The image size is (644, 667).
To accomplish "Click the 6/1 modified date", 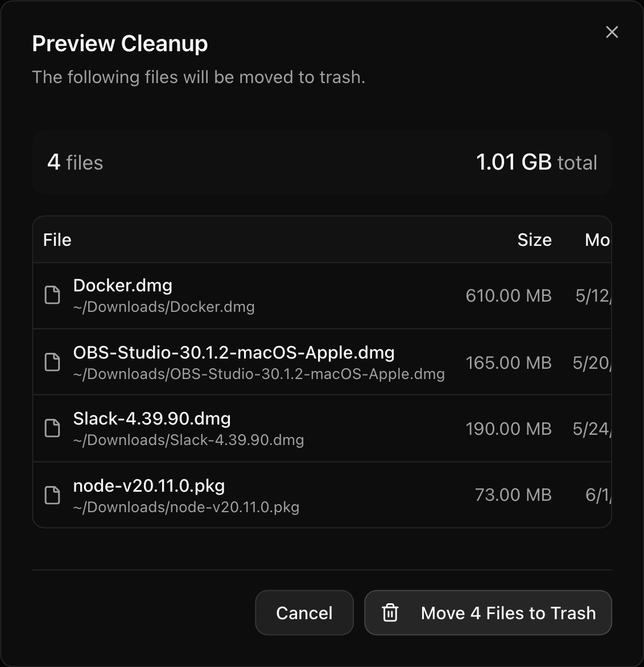I will [x=598, y=495].
